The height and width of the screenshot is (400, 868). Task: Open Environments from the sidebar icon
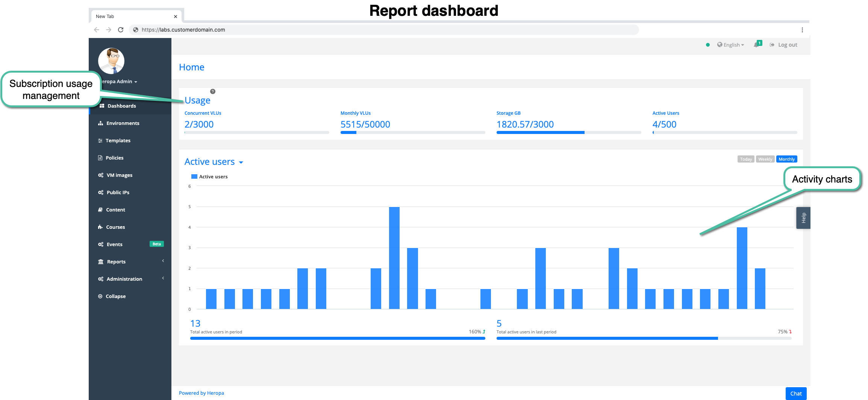pos(100,123)
